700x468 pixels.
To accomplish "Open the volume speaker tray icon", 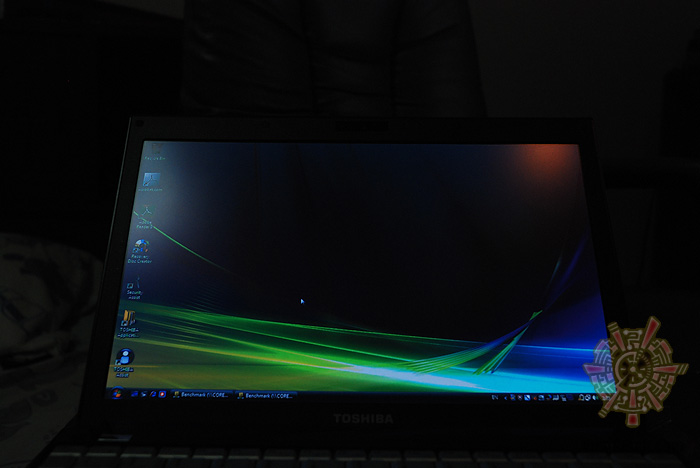I will coord(594,397).
